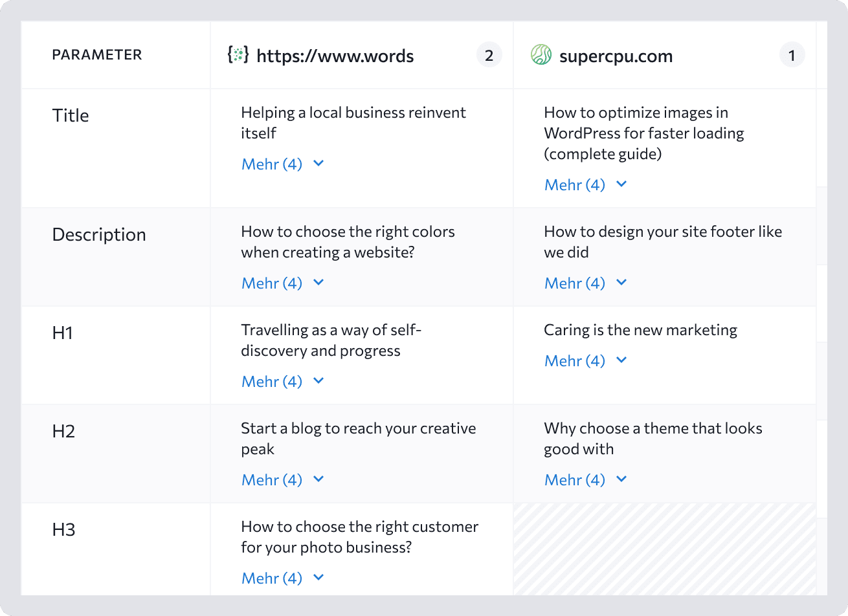Click the count badge showing 1
The width and height of the screenshot is (848, 616).
[792, 55]
